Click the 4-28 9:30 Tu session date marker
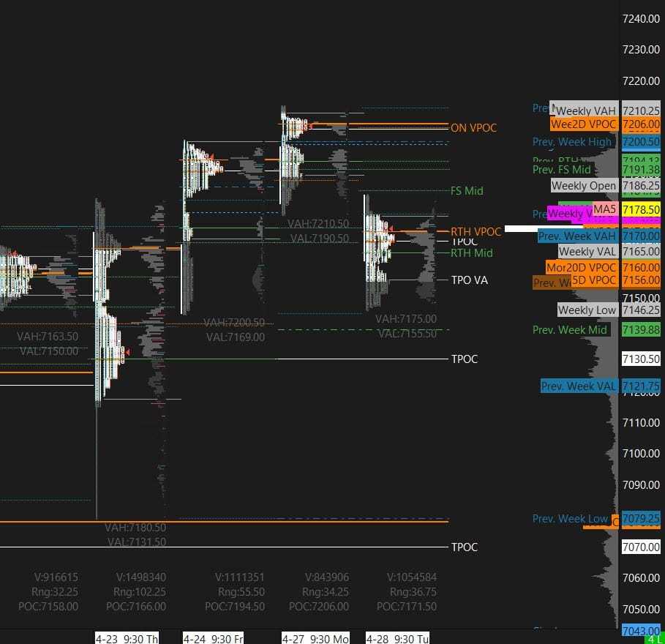Image resolution: width=665 pixels, height=644 pixels. [x=397, y=638]
